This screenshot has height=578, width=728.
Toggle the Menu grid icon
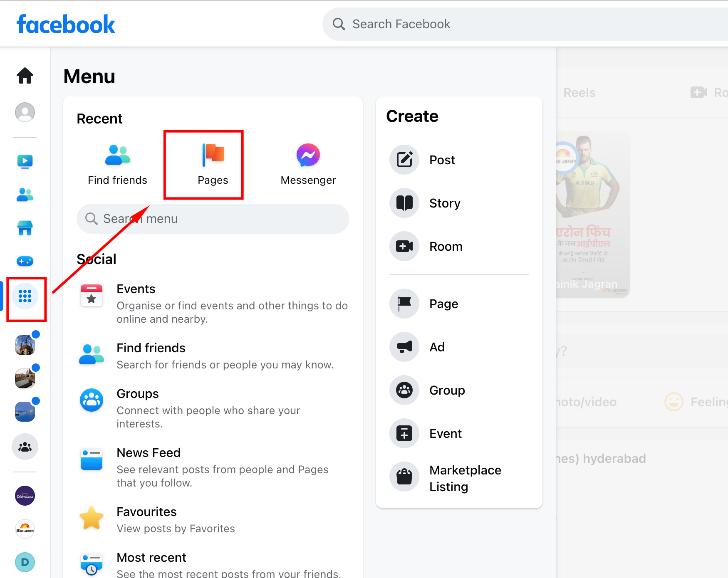click(x=25, y=296)
